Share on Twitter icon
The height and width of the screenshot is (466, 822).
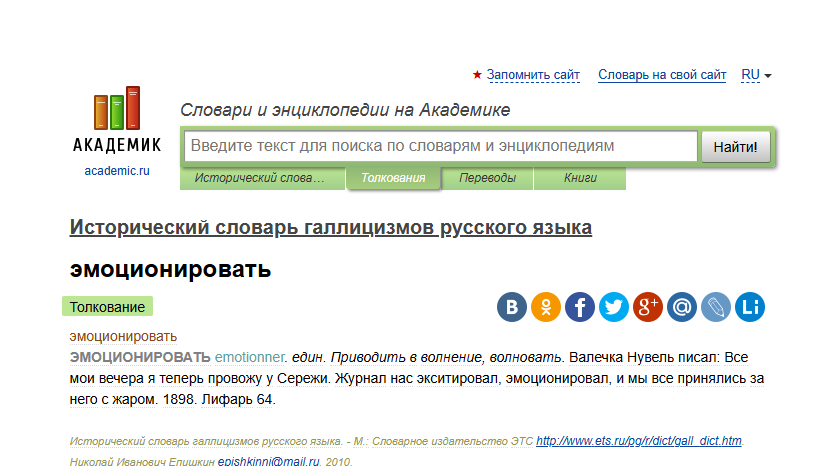pos(614,307)
